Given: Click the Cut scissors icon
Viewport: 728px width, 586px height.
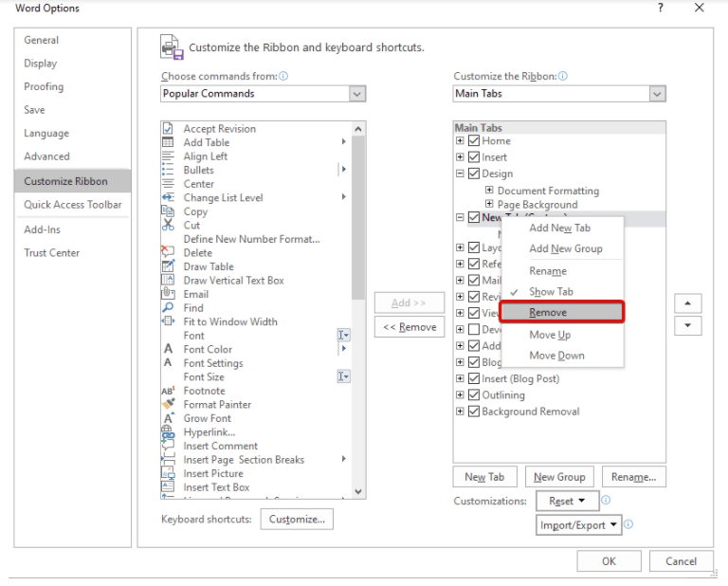Looking at the screenshot, I should tap(168, 225).
